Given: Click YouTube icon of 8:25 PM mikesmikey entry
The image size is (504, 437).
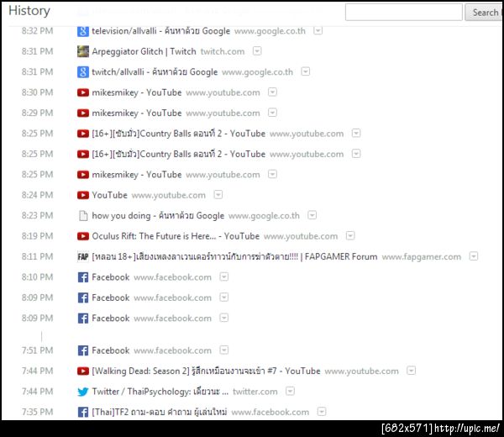Looking at the screenshot, I should 83,175.
